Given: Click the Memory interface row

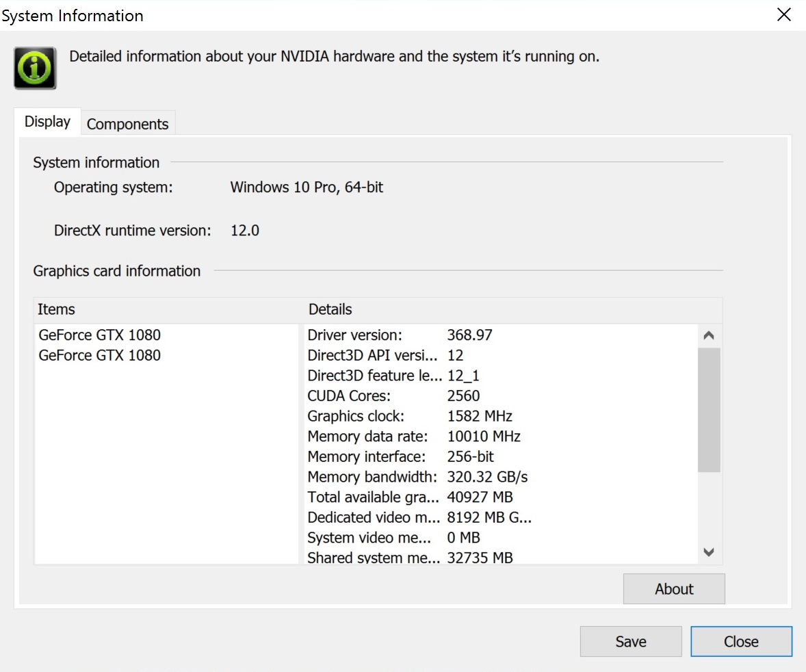Looking at the screenshot, I should click(x=400, y=456).
